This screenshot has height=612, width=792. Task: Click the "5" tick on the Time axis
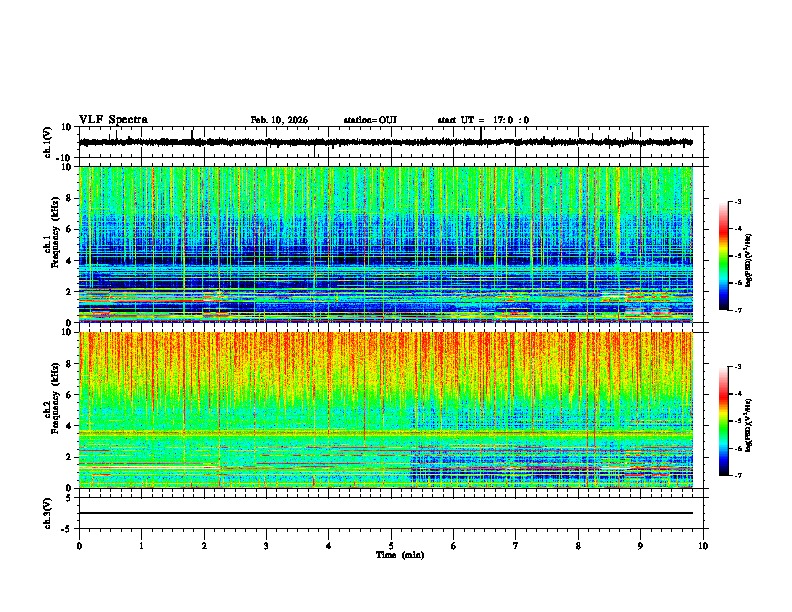pyautogui.click(x=391, y=546)
